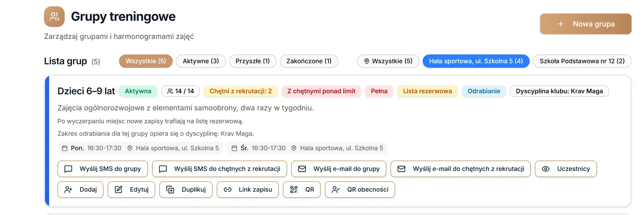Viewport: 644px width, 215px height.
Task: Click the Lista rezerwowa badge
Action: coord(428,91)
